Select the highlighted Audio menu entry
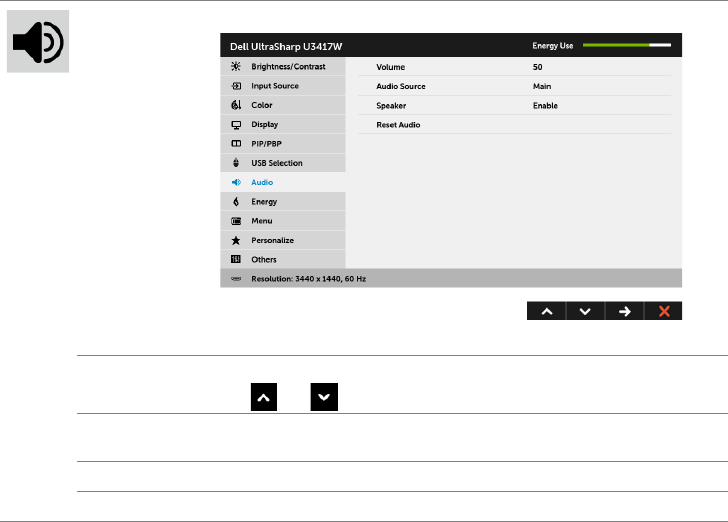Image resolution: width=728 pixels, height=522 pixels. pyautogui.click(x=283, y=182)
